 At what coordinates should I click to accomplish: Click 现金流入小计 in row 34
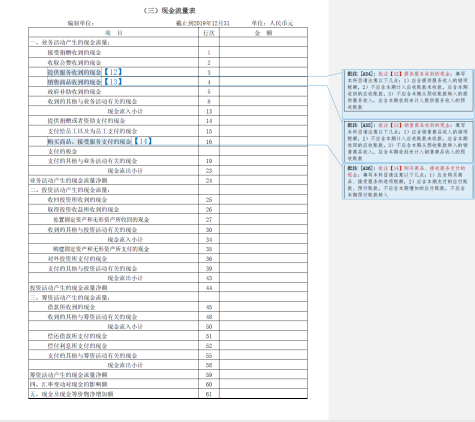point(125,239)
